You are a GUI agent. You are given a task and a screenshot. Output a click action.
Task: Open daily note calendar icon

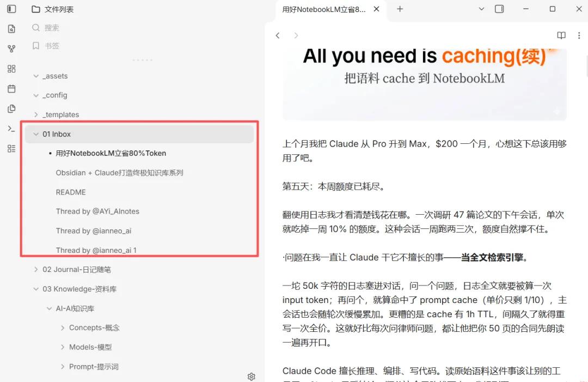point(11,89)
